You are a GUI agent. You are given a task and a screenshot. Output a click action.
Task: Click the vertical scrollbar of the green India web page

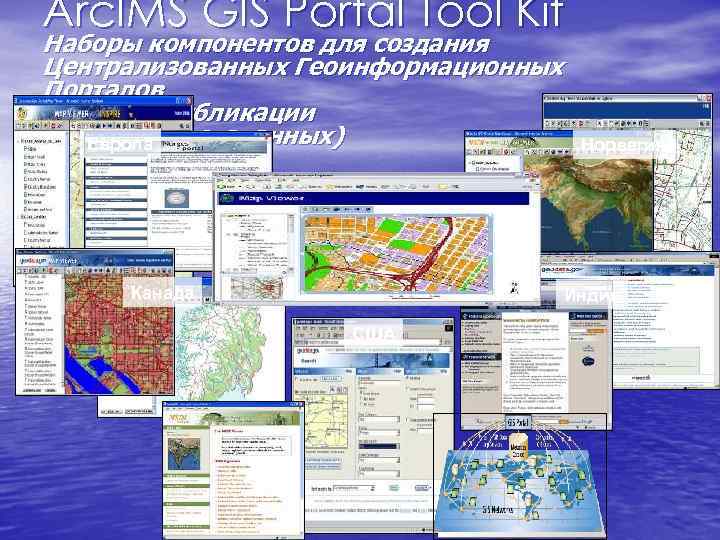click(300, 472)
